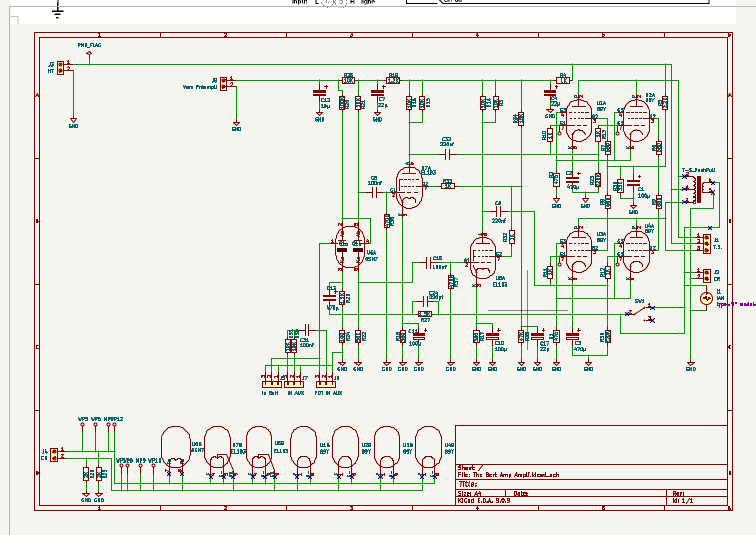
Task: Click the GND symbol under J3 HT
Action: [x=73, y=122]
